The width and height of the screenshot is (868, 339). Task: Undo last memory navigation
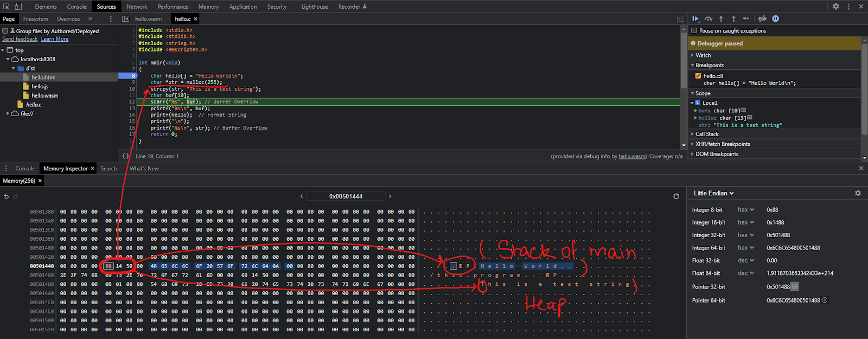6,196
